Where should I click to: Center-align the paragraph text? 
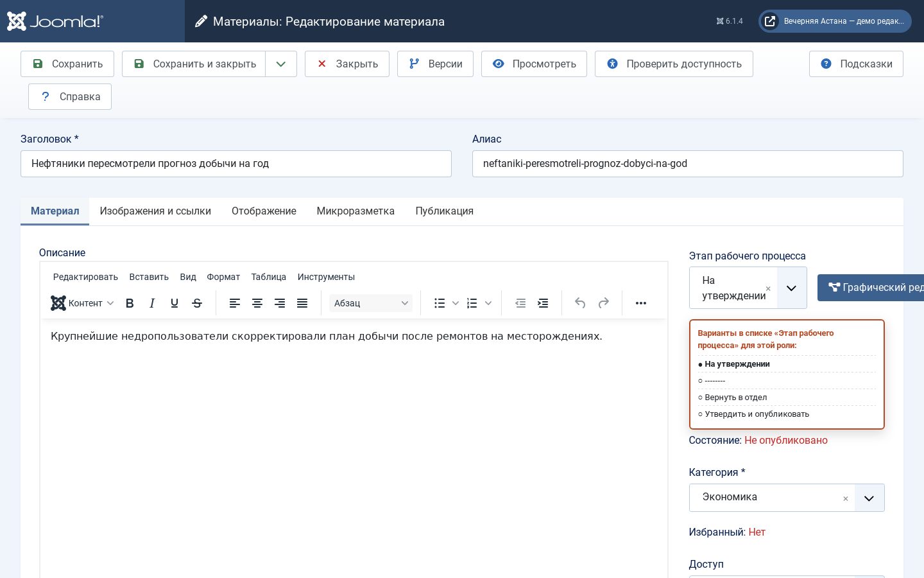257,303
